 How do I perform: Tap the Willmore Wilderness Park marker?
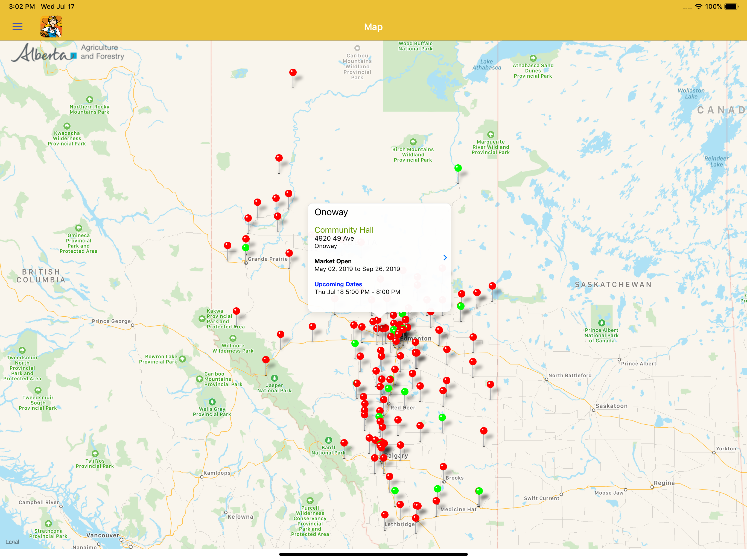coord(233,338)
